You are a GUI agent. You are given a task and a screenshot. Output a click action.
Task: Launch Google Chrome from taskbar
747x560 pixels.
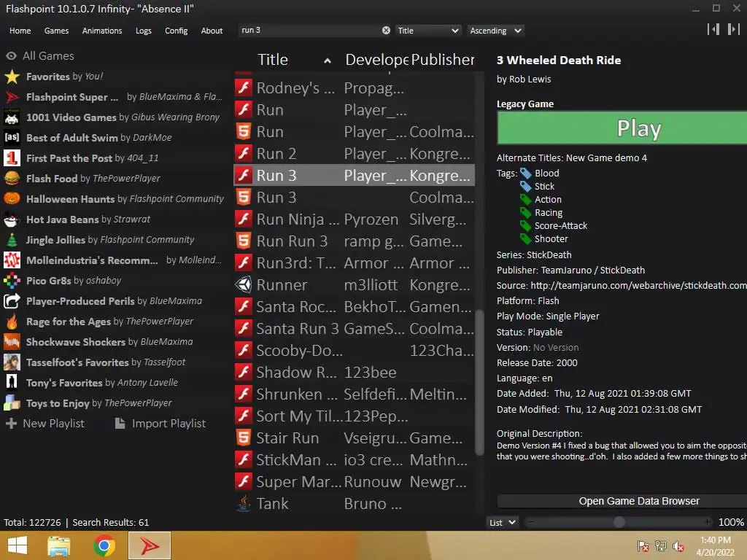104,545
